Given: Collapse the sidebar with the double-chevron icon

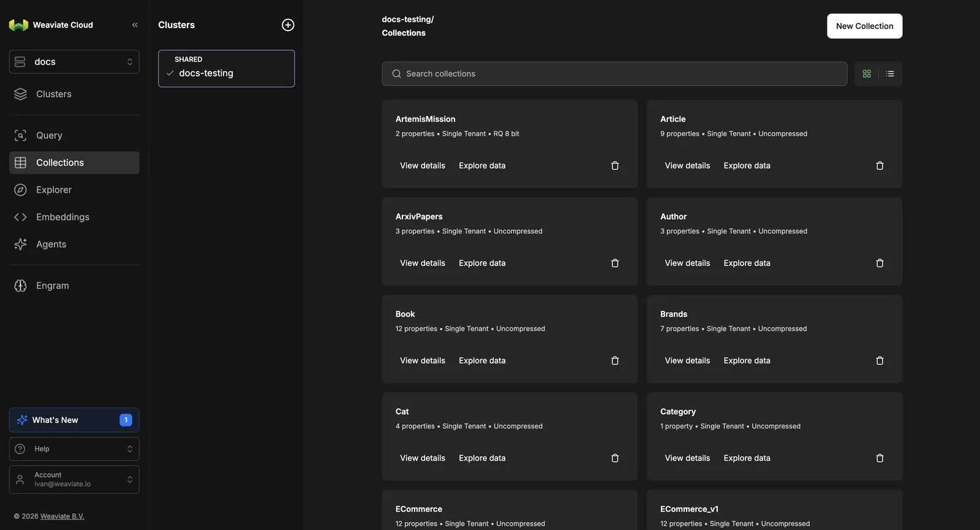Looking at the screenshot, I should (x=135, y=25).
